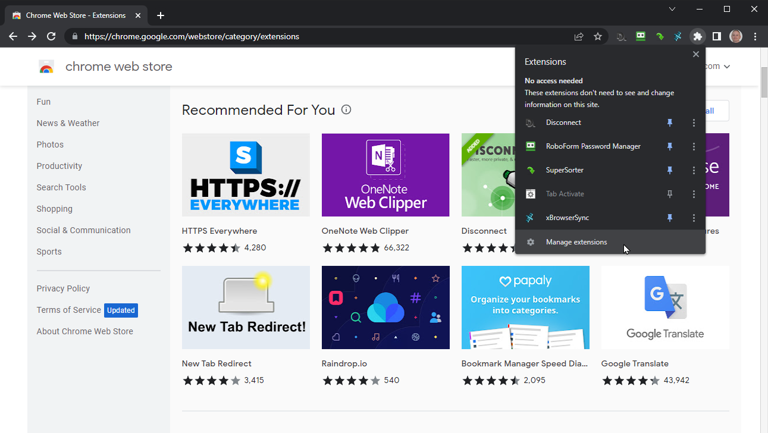768x433 pixels.
Task: Open SuperSorter extension from the toolbar
Action: (659, 36)
